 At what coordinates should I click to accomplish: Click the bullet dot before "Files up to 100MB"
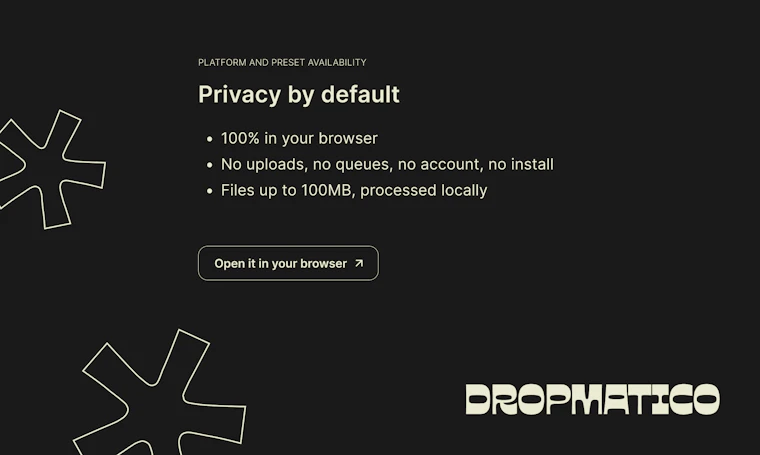209,191
